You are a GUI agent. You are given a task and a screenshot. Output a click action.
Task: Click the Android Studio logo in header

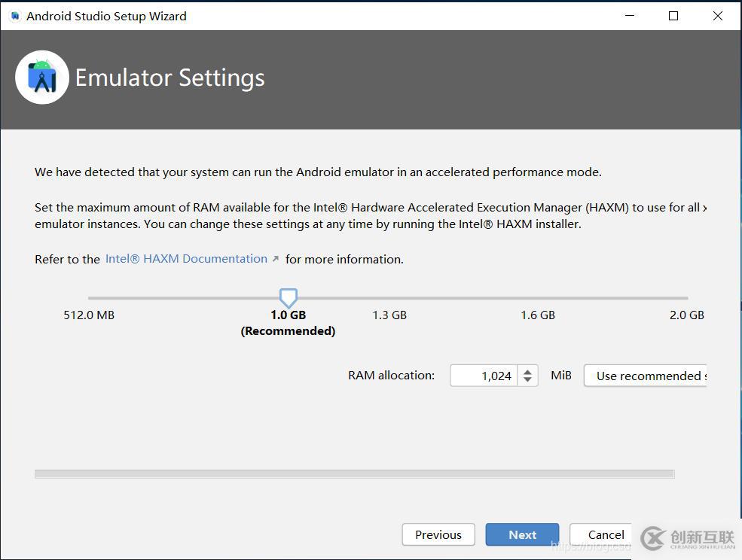click(x=42, y=78)
